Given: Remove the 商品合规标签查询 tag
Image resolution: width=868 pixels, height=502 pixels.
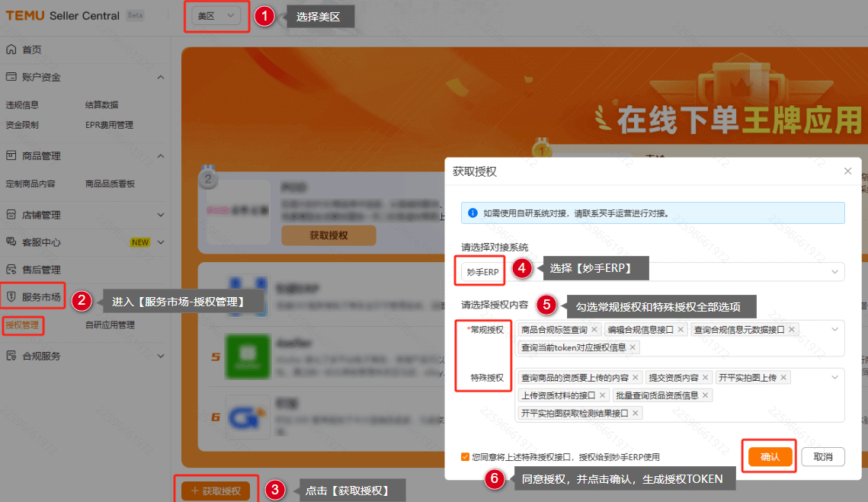Looking at the screenshot, I should [x=594, y=330].
